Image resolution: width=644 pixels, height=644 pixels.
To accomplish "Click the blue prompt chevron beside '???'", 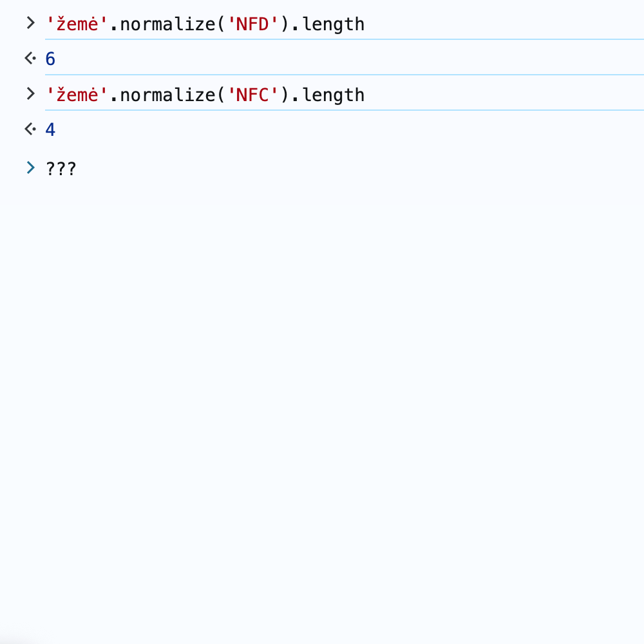I will coord(30,167).
